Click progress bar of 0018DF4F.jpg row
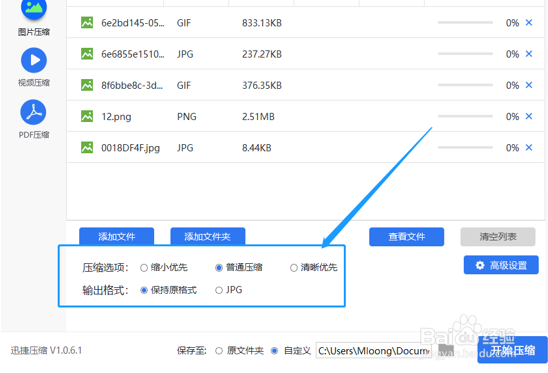Image resolution: width=548 pixels, height=373 pixels. tap(465, 148)
